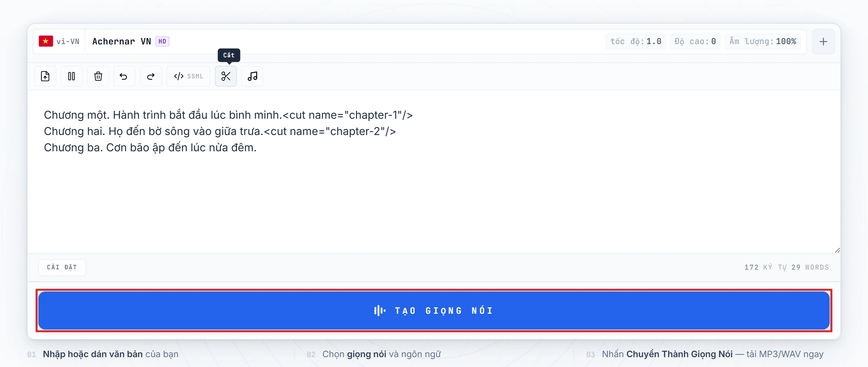Open the Âm lượng volume control
The width and height of the screenshot is (868, 367).
tap(763, 41)
